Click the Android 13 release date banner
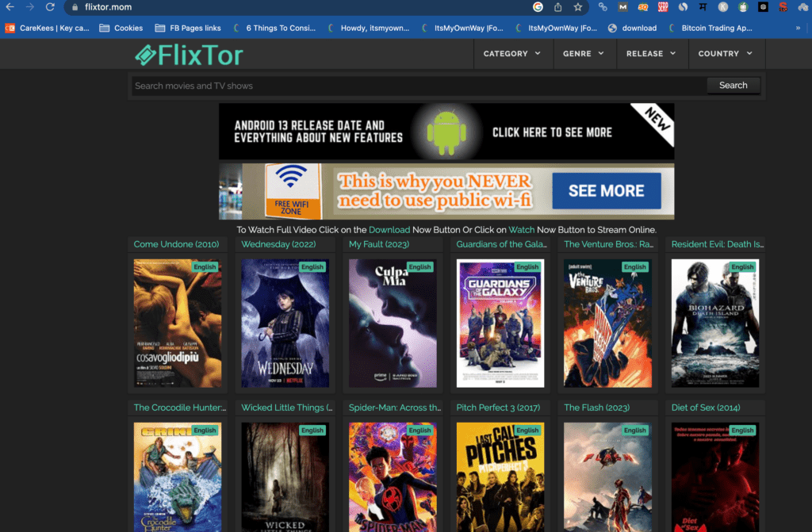The height and width of the screenshot is (532, 812). pos(446,132)
